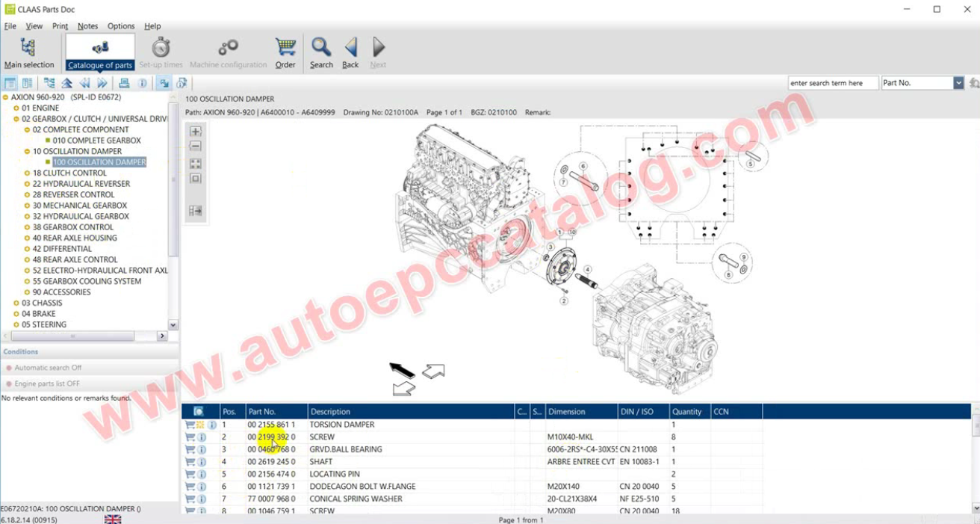This screenshot has height=524, width=980.
Task: Go Back using the left arrow icon
Action: (x=350, y=52)
